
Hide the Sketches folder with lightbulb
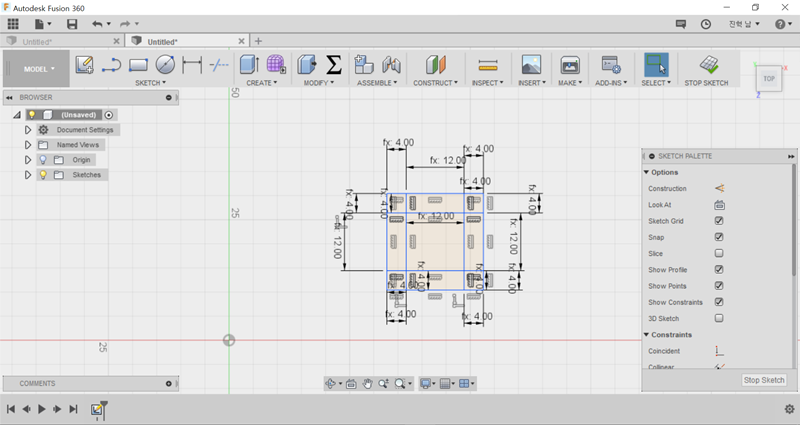click(x=43, y=175)
